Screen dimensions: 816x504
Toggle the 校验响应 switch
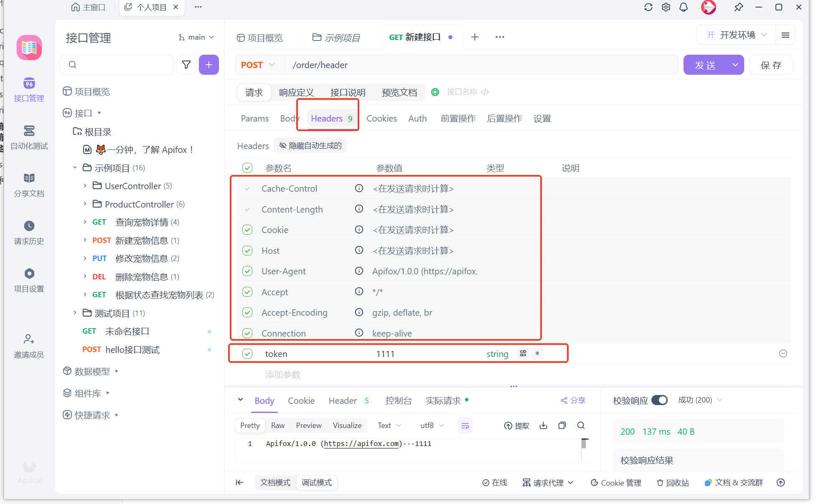(659, 400)
